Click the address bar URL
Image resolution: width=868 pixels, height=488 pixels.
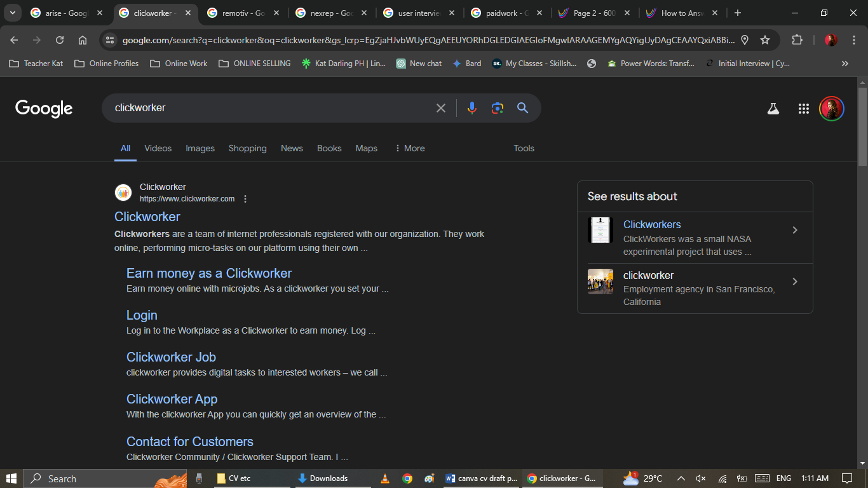428,40
